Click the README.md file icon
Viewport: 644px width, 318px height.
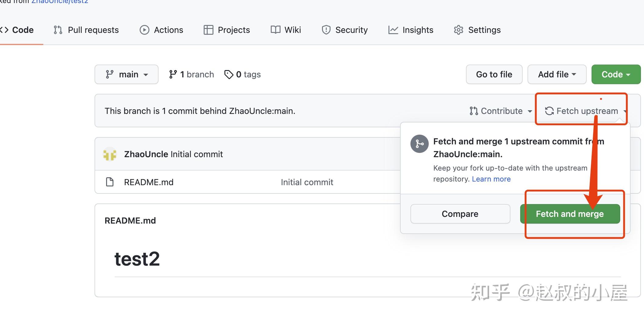[110, 182]
